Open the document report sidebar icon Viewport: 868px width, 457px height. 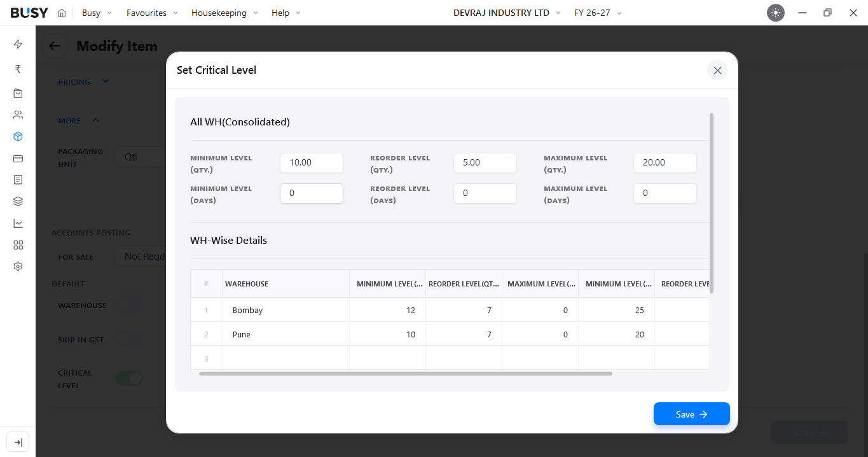click(x=18, y=180)
